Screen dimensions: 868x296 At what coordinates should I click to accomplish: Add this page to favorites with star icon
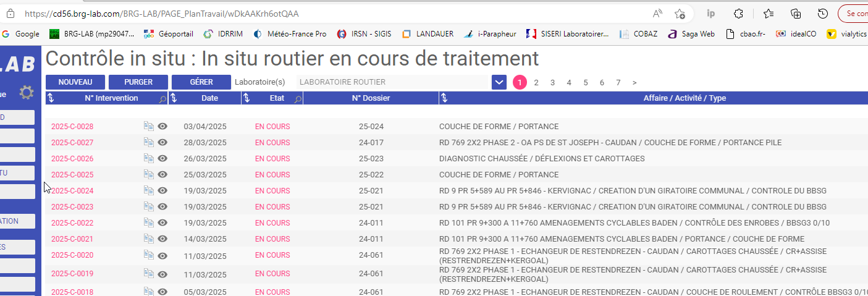point(680,14)
